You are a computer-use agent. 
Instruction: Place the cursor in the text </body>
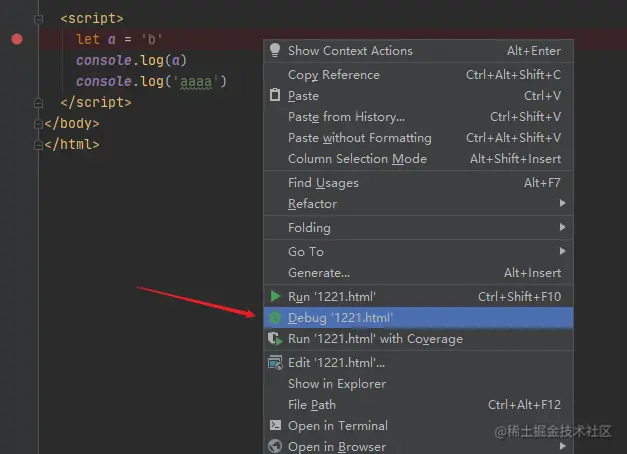click(x=72, y=123)
